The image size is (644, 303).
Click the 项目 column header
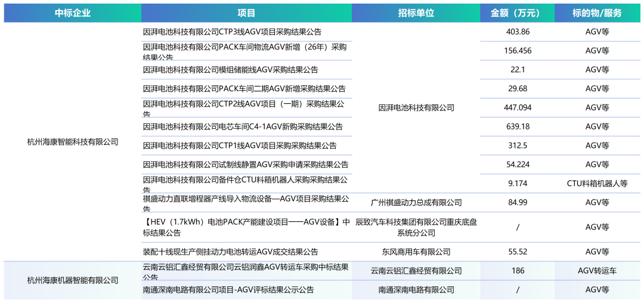pos(246,13)
